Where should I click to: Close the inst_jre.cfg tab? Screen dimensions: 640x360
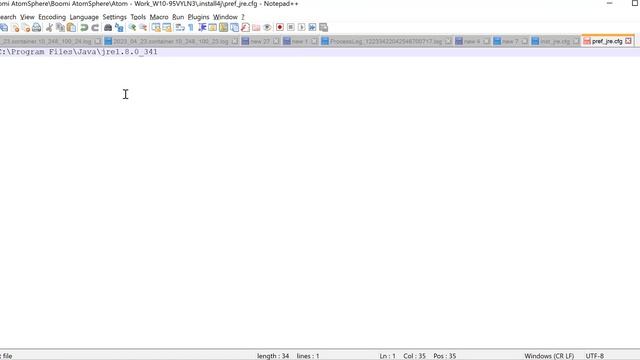(576, 41)
